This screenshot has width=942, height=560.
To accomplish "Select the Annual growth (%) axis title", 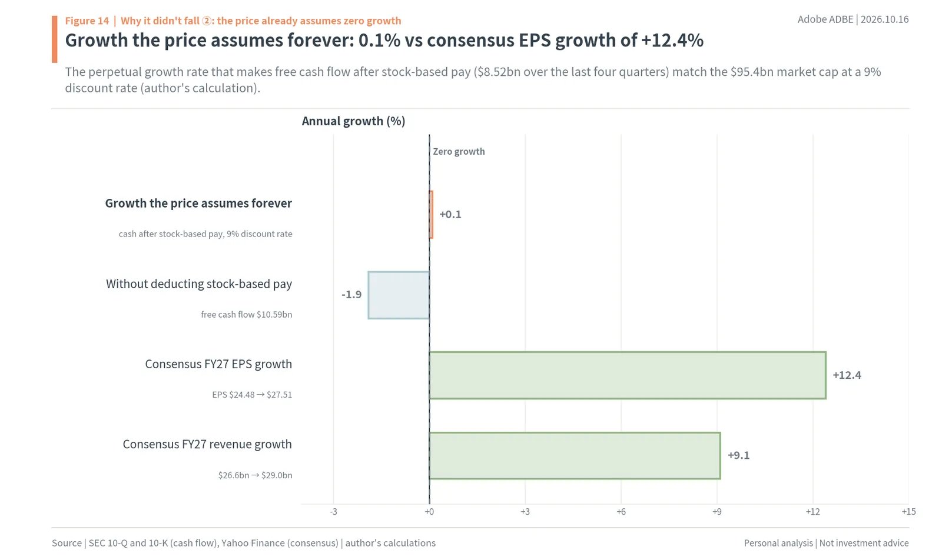I will [x=353, y=121].
